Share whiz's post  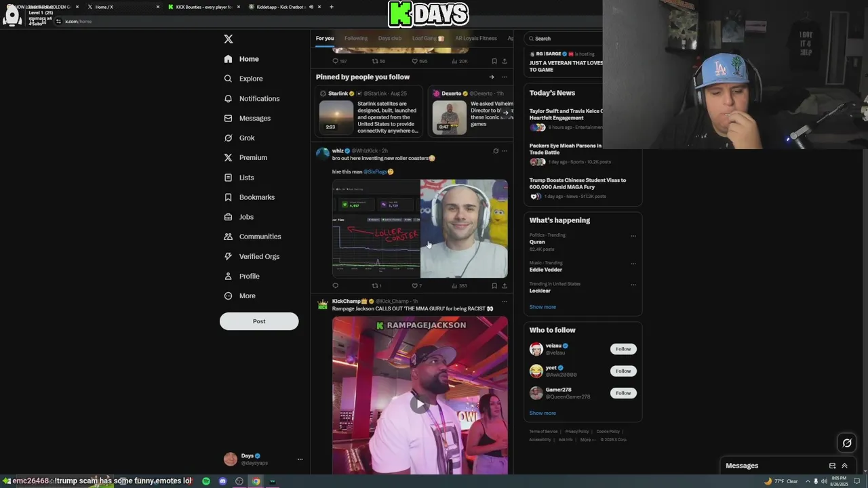pos(505,286)
